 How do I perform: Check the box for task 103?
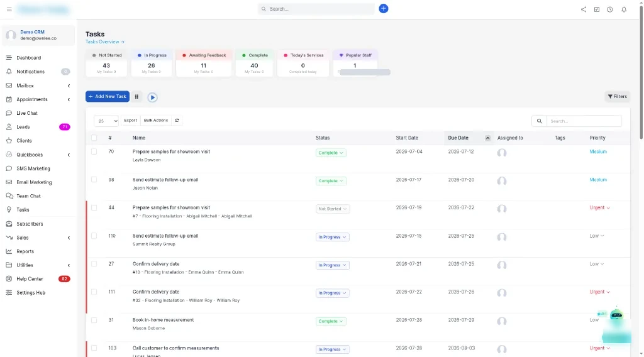point(94,348)
